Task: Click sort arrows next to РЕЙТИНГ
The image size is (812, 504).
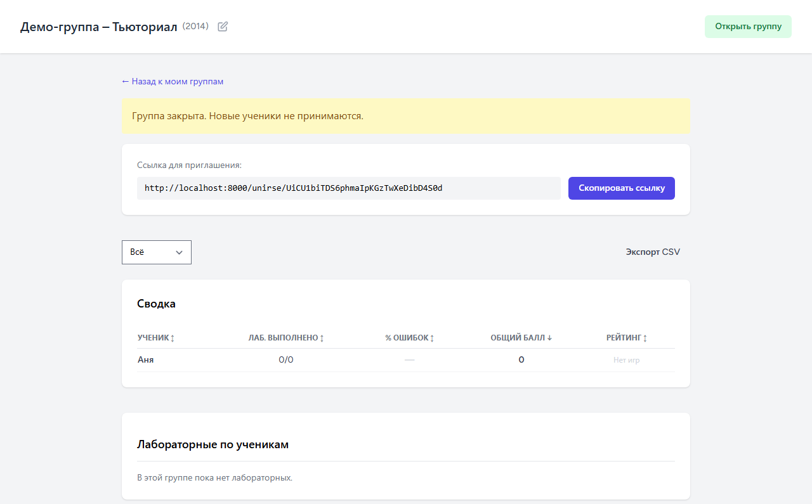Action: coord(645,338)
